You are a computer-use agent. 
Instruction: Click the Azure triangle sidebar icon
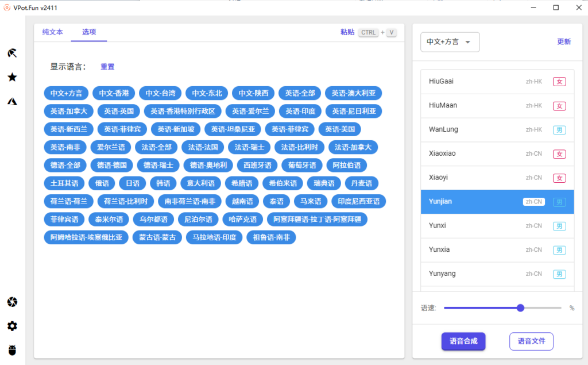12,101
